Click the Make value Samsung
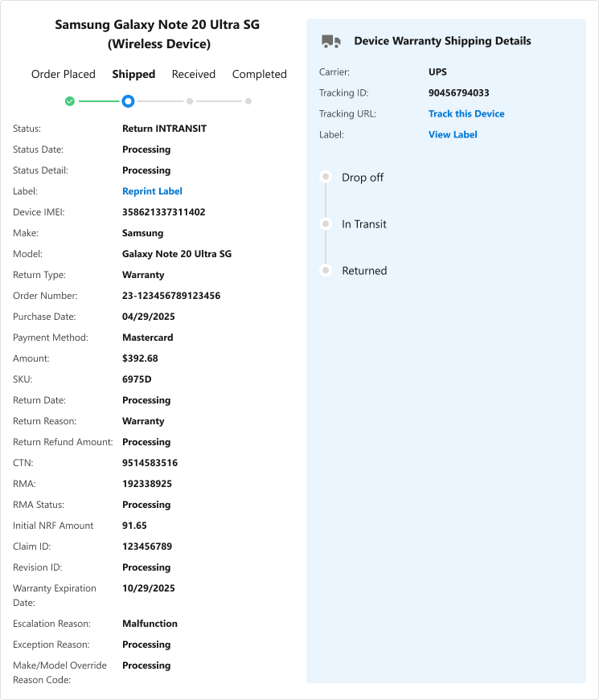The width and height of the screenshot is (599, 700). [x=143, y=233]
